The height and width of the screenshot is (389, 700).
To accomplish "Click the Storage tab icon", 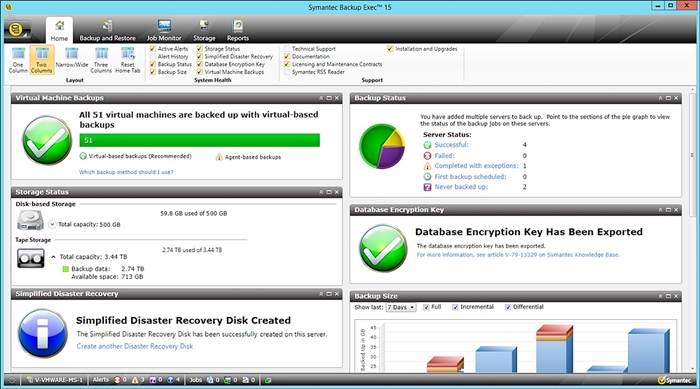I will coord(204,25).
